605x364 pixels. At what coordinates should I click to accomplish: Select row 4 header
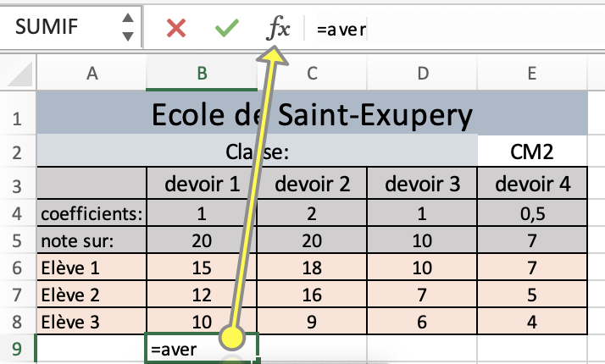click(17, 213)
